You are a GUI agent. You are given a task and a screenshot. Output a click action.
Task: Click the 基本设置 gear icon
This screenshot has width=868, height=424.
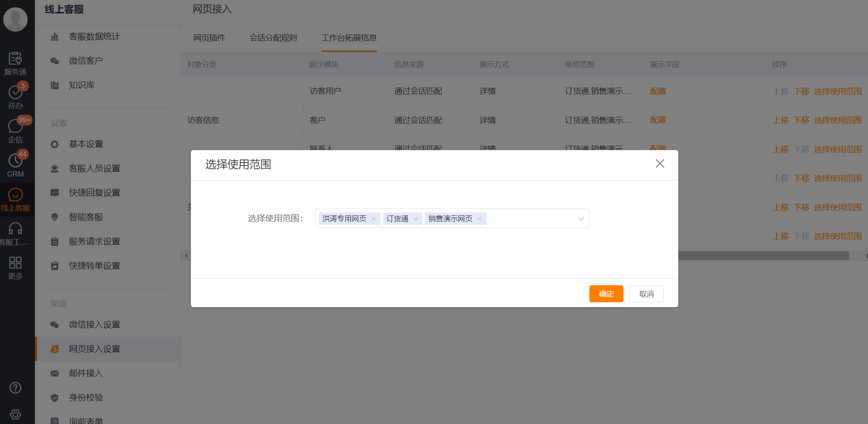point(54,144)
